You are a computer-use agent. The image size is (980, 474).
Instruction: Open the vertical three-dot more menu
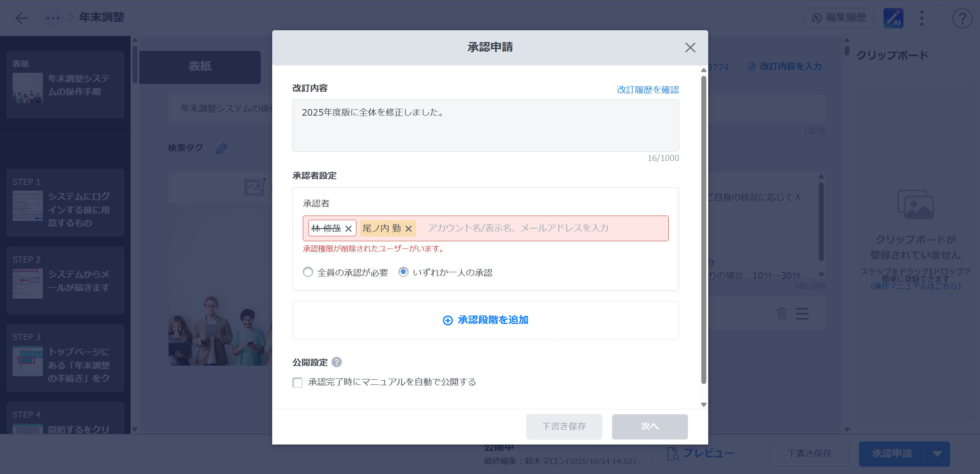click(921, 18)
